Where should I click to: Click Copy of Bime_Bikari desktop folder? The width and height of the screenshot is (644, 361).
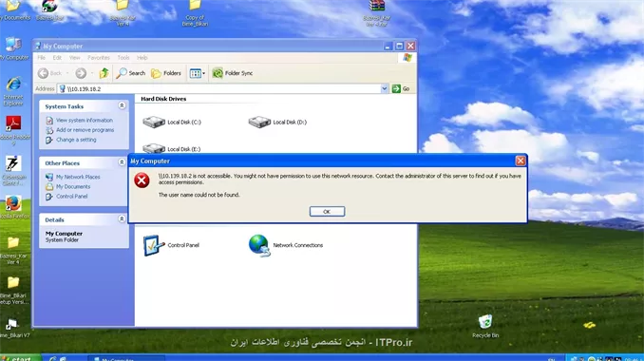(195, 13)
